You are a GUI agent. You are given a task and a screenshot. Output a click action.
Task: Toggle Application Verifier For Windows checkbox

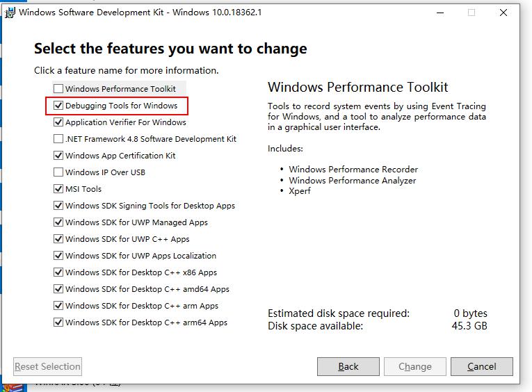tap(58, 122)
